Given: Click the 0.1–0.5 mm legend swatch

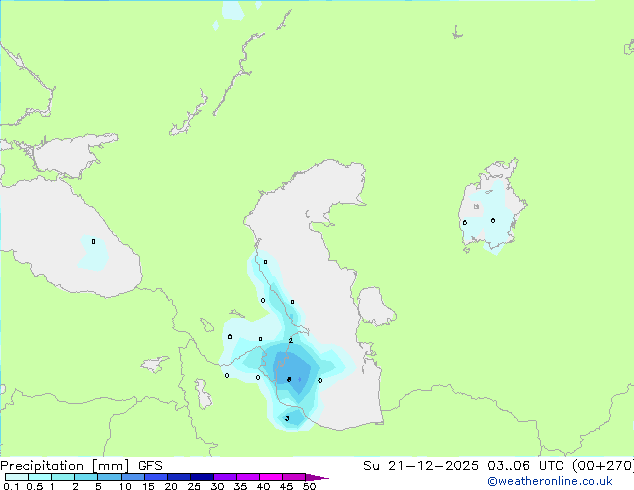Looking at the screenshot, I should click(x=17, y=477).
